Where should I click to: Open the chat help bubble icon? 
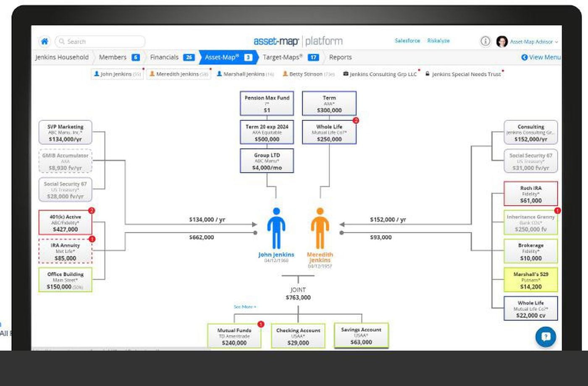[546, 336]
